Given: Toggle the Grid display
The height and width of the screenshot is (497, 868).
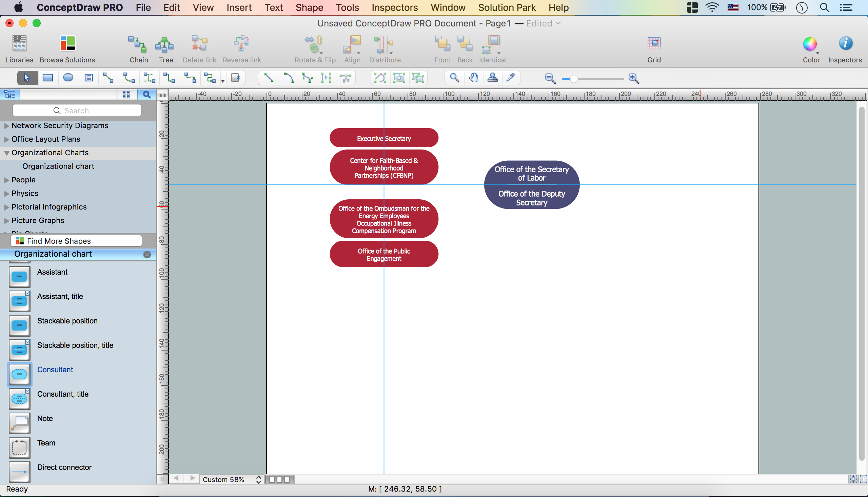Looking at the screenshot, I should 654,44.
